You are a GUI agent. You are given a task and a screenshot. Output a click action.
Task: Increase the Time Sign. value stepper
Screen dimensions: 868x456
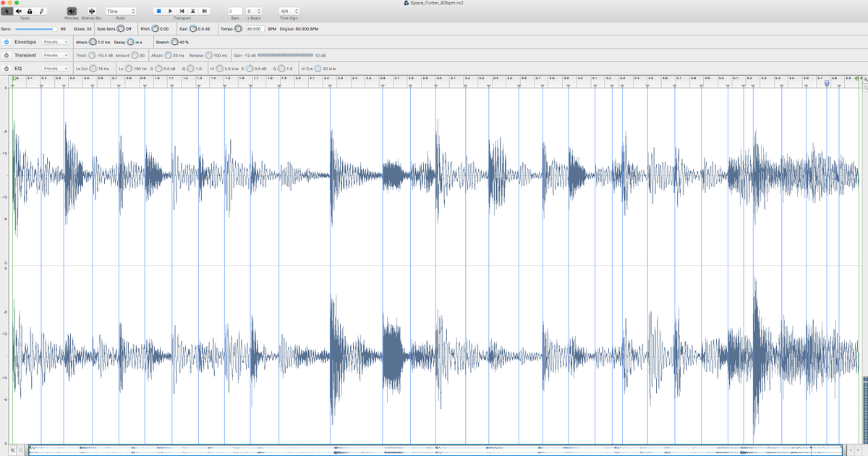coord(295,9)
